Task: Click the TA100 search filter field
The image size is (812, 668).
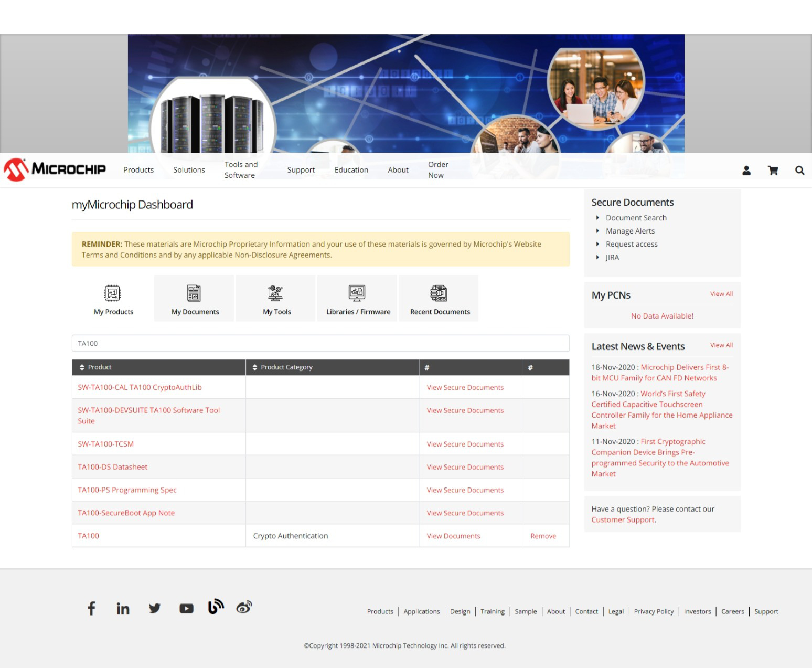Action: [320, 343]
